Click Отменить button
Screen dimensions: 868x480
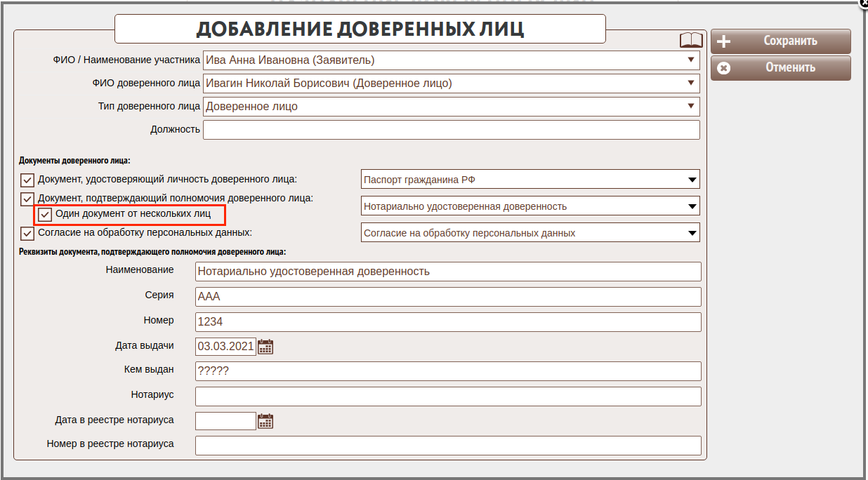tap(780, 68)
